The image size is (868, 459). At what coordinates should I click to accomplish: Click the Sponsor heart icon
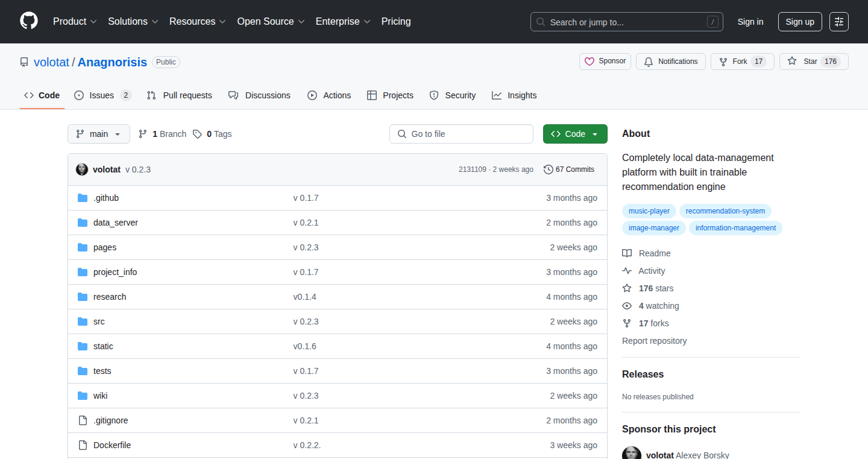pos(590,62)
